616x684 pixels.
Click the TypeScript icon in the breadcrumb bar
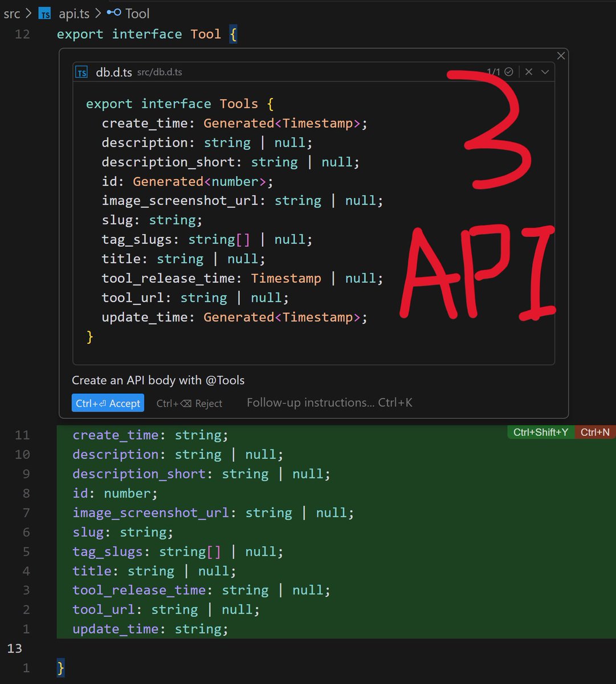(x=45, y=13)
